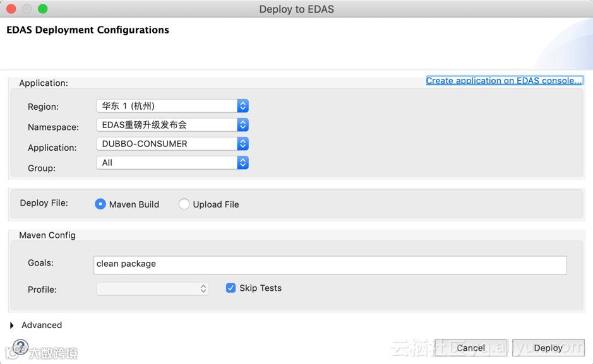
Task: Select the Maven Build radio button
Action: (x=100, y=204)
